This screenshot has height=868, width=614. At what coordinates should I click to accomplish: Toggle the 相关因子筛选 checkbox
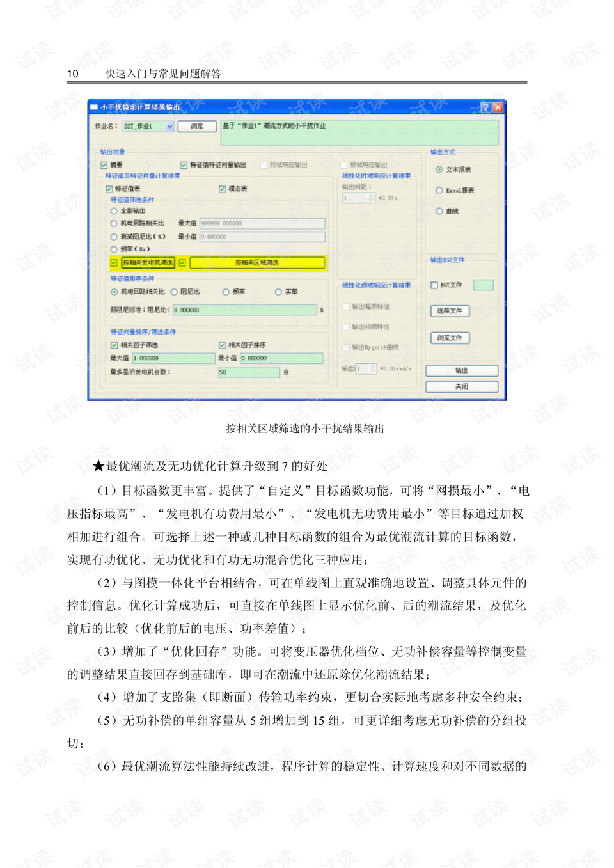pyautogui.click(x=114, y=345)
